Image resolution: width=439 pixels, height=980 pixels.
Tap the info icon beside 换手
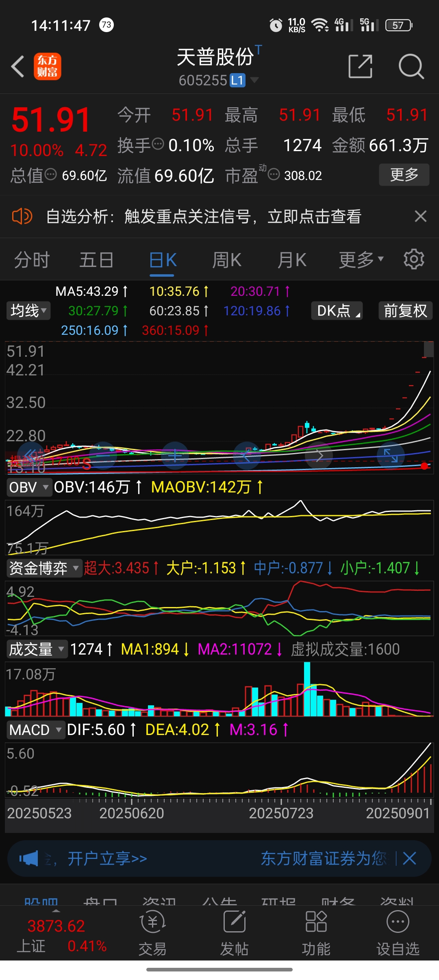click(158, 144)
